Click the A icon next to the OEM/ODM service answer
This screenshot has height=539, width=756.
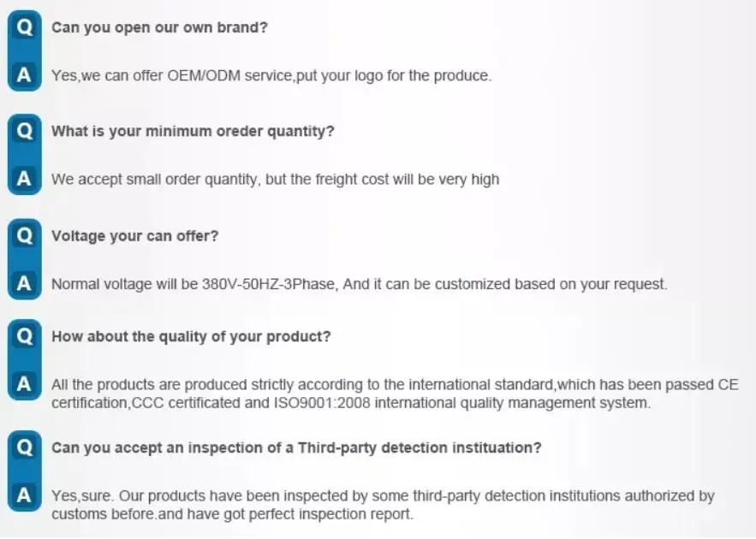point(25,74)
